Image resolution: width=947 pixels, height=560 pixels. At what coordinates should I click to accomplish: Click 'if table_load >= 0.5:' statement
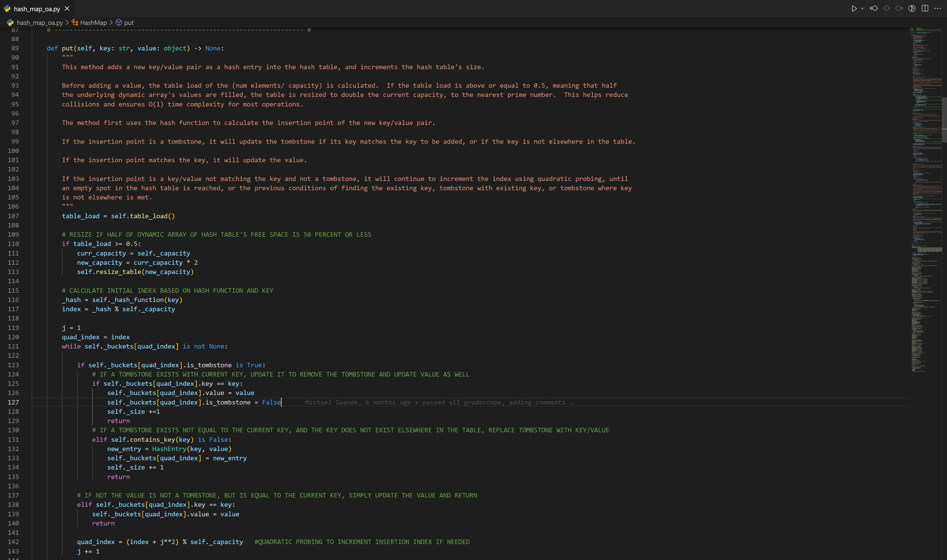pyautogui.click(x=101, y=244)
